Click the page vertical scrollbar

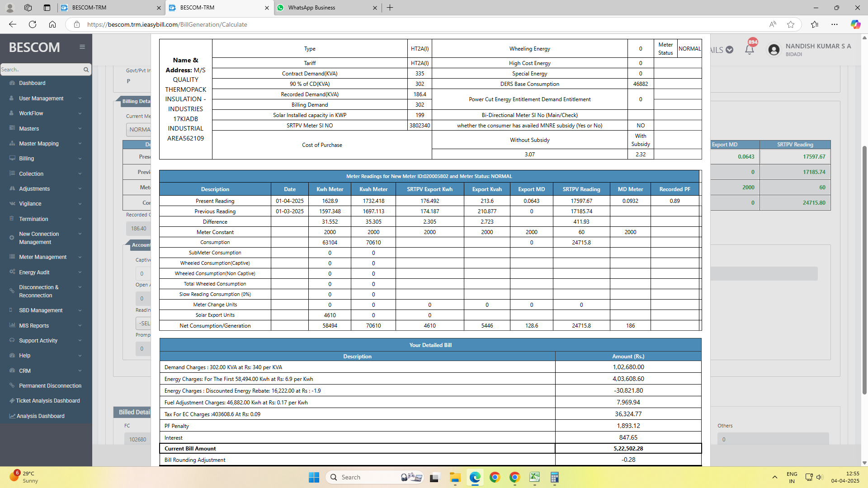click(864, 271)
